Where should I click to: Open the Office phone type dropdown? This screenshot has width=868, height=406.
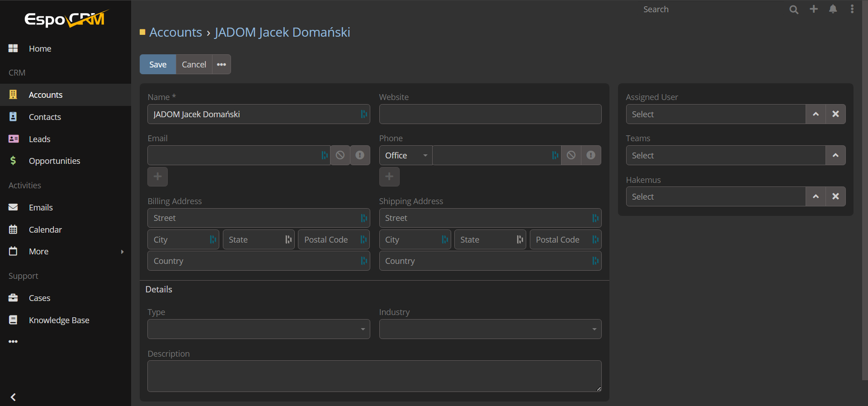coord(406,155)
